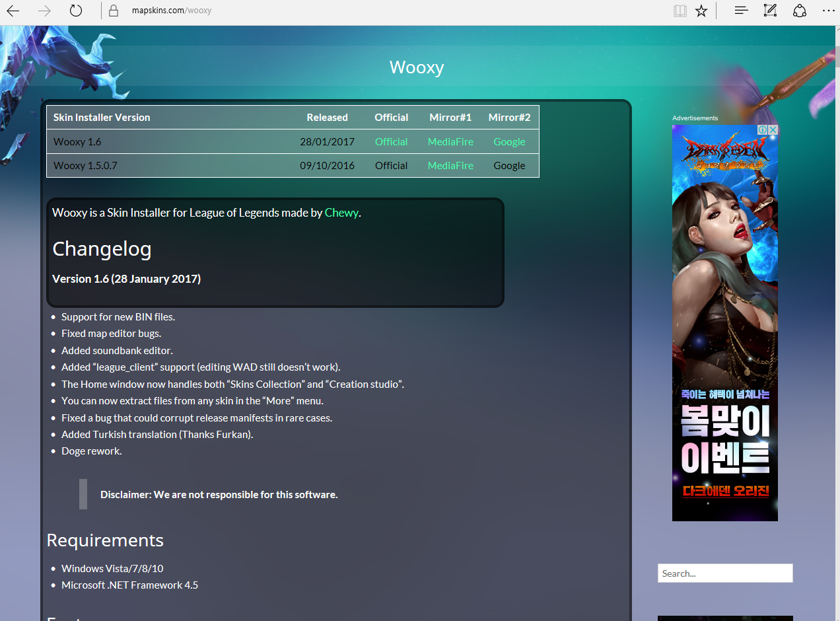Viewport: 840px width, 621px height.
Task: Click the Released column header
Action: (x=327, y=117)
